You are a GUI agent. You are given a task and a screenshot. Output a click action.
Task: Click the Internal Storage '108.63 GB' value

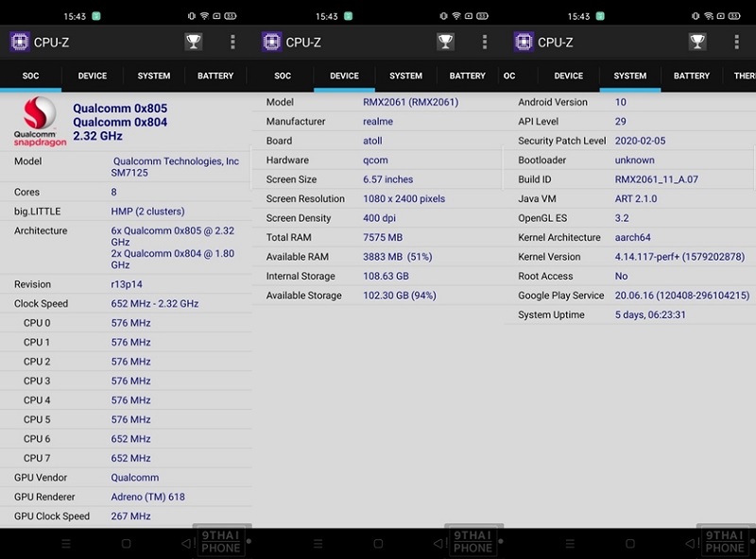(x=386, y=276)
